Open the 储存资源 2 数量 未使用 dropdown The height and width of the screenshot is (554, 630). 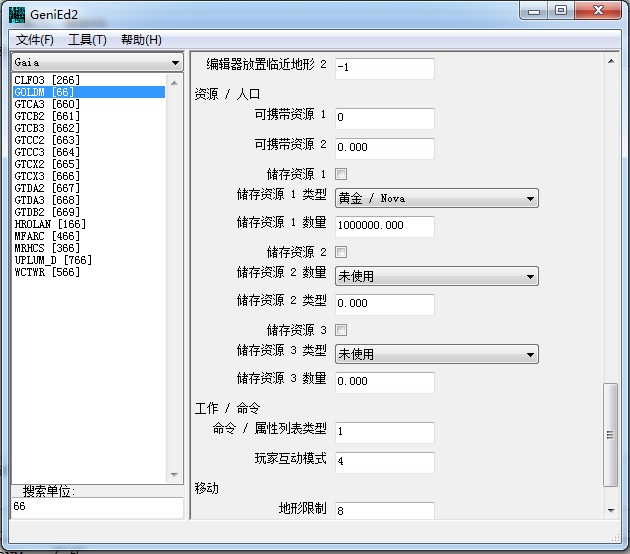pyautogui.click(x=436, y=276)
